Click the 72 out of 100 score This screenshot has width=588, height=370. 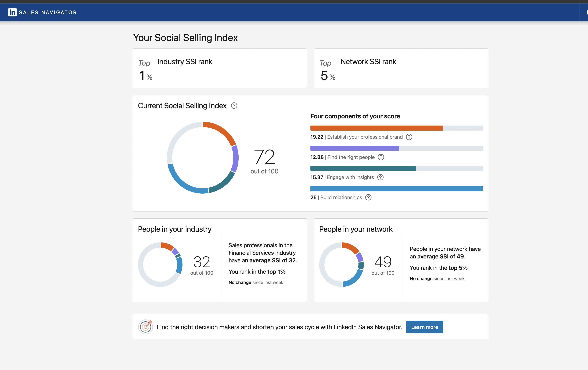click(x=264, y=161)
